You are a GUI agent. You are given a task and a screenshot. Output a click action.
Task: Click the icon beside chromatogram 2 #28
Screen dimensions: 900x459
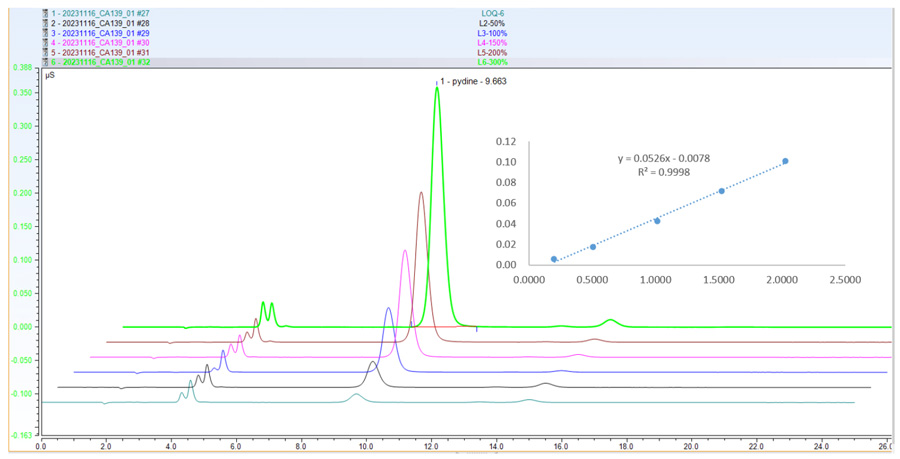point(46,23)
